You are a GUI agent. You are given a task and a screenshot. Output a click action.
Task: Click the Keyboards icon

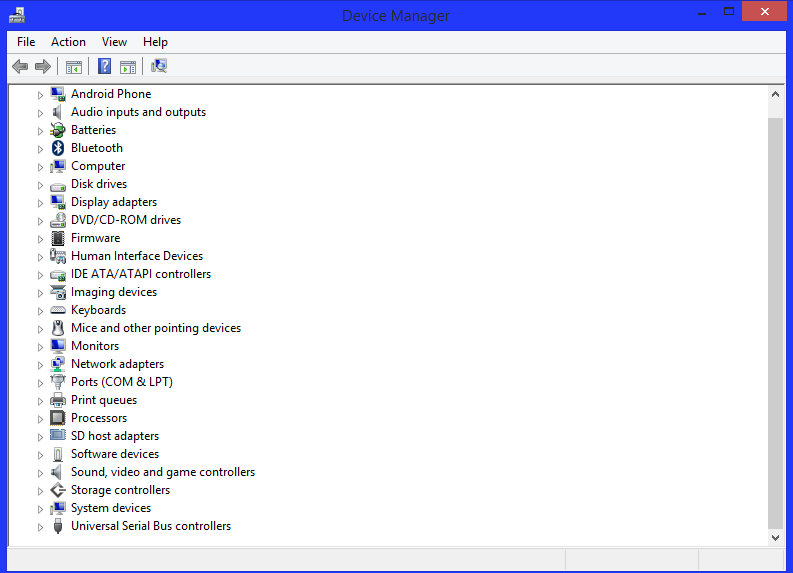[58, 310]
